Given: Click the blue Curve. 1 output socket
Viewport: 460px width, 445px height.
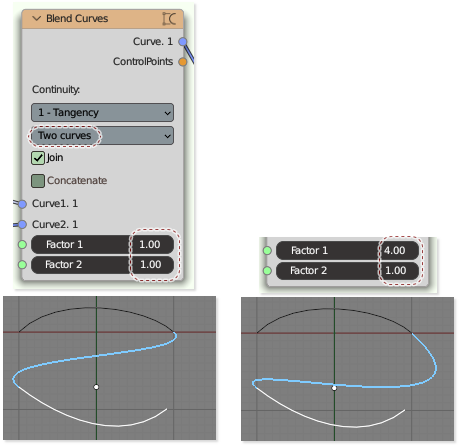Looking at the screenshot, I should pyautogui.click(x=182, y=42).
